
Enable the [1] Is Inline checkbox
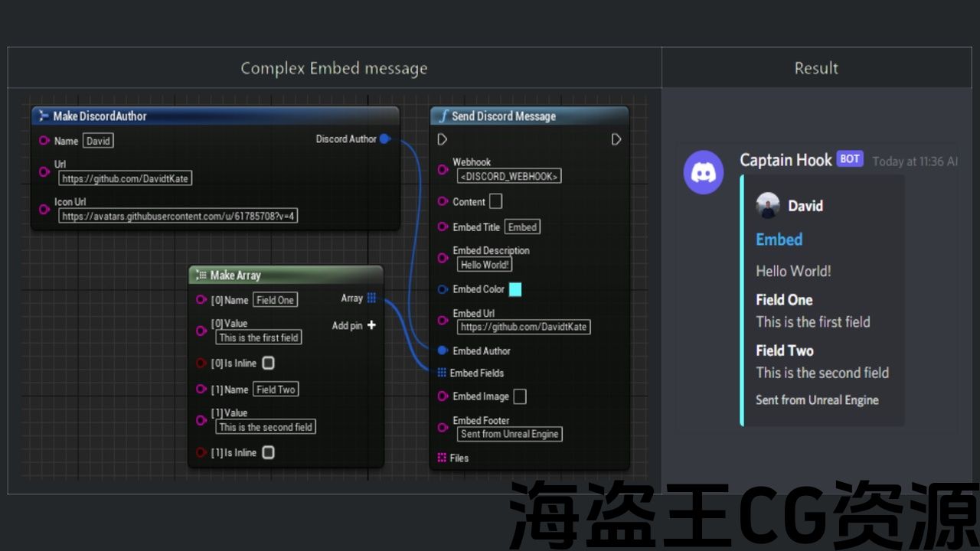[x=268, y=452]
